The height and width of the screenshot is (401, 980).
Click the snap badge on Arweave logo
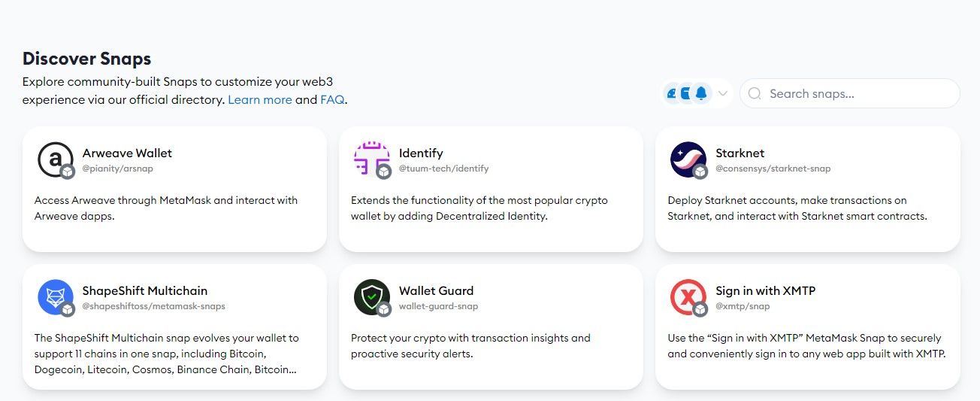tap(68, 172)
